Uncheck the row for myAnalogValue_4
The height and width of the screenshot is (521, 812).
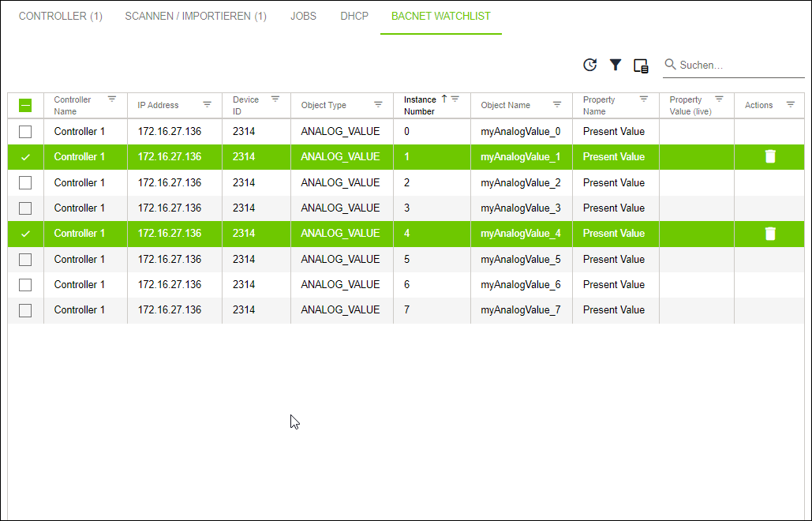click(25, 234)
